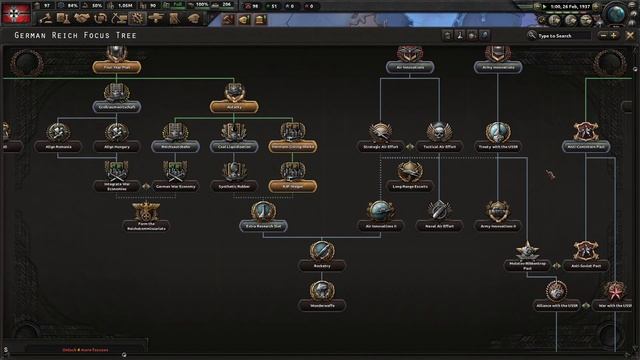Image resolution: width=640 pixels, height=360 pixels.
Task: Toggle the second focus filter icon
Action: 460,36
